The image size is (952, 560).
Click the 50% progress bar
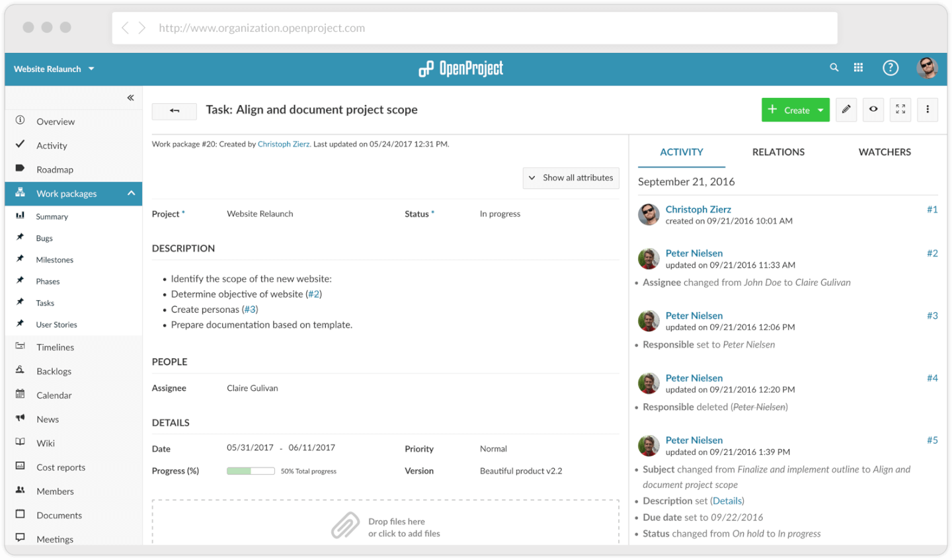click(x=251, y=471)
